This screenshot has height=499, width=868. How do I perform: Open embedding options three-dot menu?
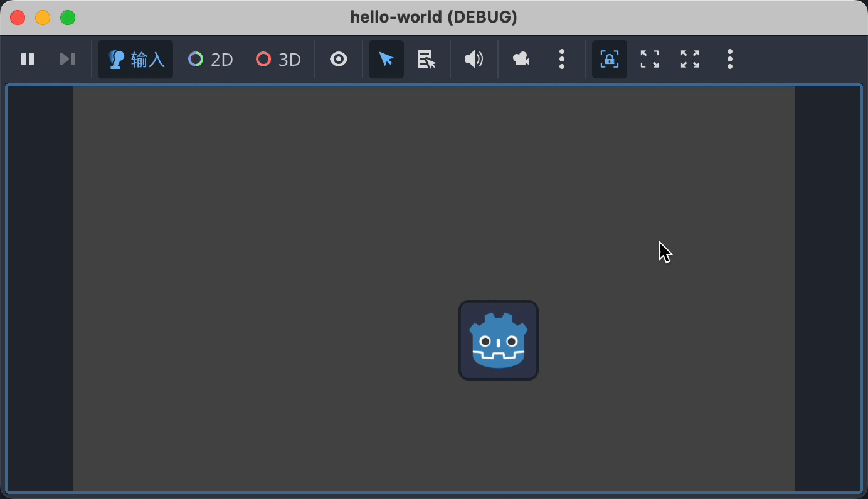[730, 59]
